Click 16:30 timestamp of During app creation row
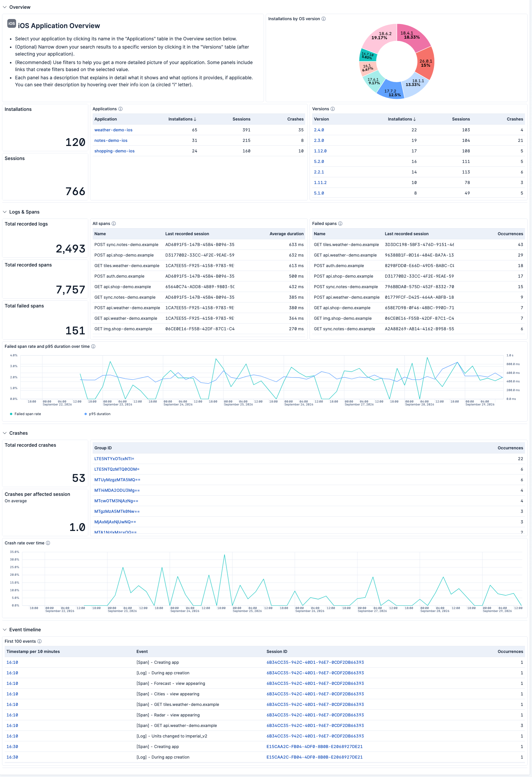 pyautogui.click(x=12, y=757)
